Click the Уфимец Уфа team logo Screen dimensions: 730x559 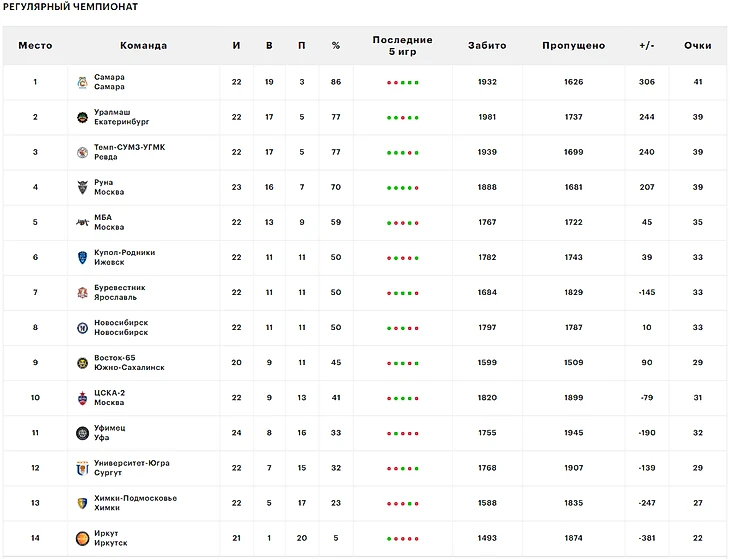(x=83, y=433)
